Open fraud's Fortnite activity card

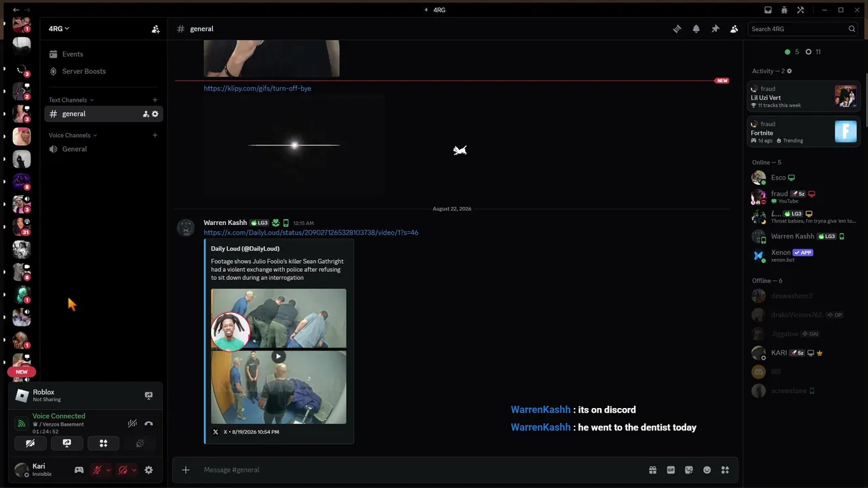[x=804, y=131]
